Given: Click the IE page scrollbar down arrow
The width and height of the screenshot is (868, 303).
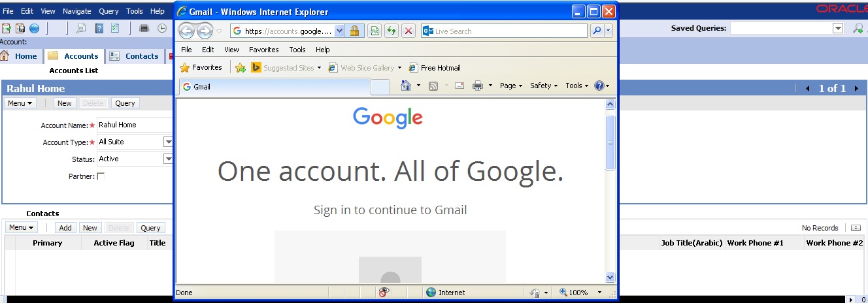Looking at the screenshot, I should pyautogui.click(x=610, y=278).
